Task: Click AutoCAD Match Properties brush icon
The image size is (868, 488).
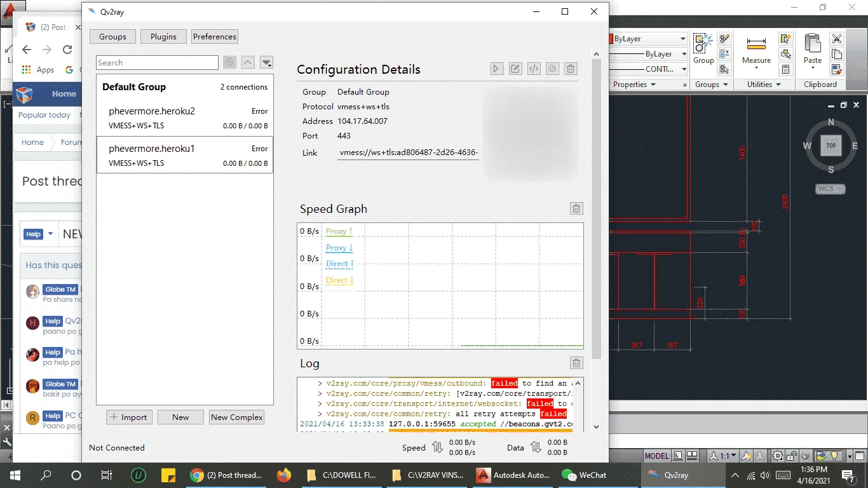Action: tap(837, 69)
